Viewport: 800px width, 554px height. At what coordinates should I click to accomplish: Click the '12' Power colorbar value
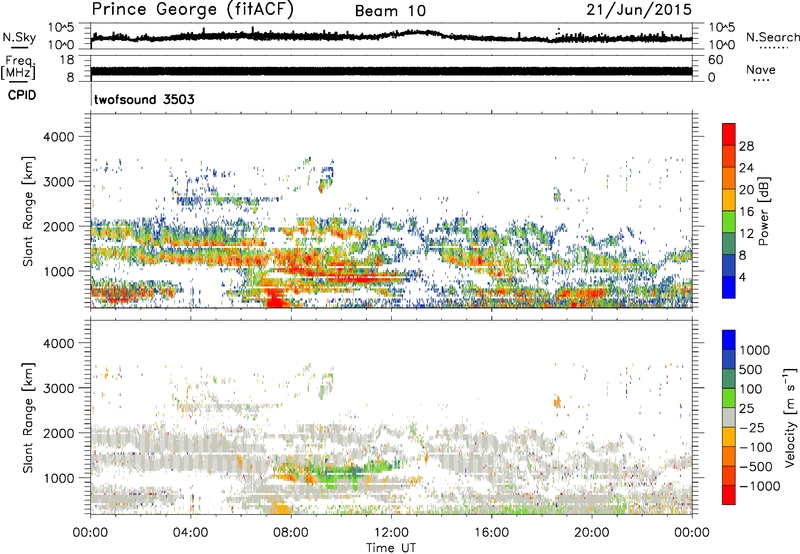click(746, 234)
